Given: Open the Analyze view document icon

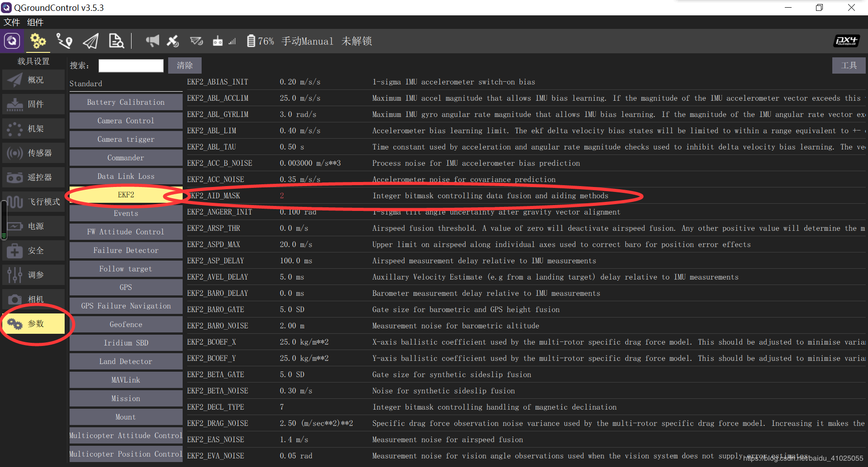Looking at the screenshot, I should (116, 41).
